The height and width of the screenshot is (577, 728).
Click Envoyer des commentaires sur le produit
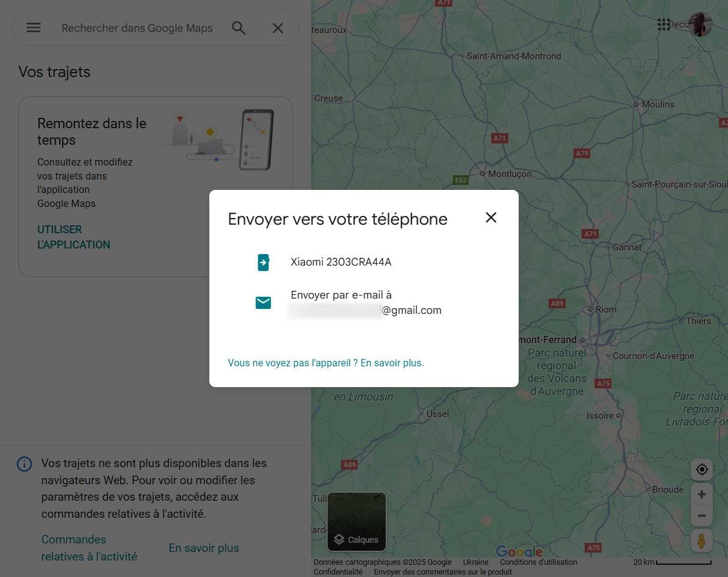(x=443, y=572)
